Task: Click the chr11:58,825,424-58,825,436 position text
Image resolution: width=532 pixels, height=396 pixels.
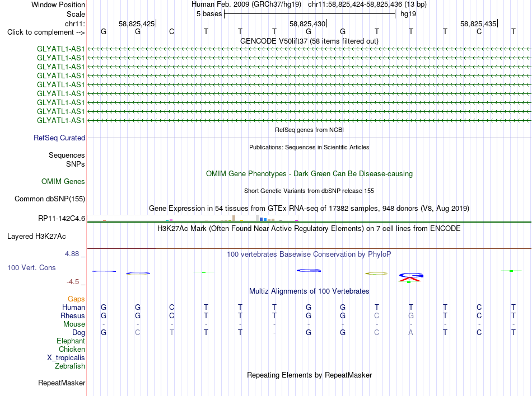Action: click(x=355, y=4)
